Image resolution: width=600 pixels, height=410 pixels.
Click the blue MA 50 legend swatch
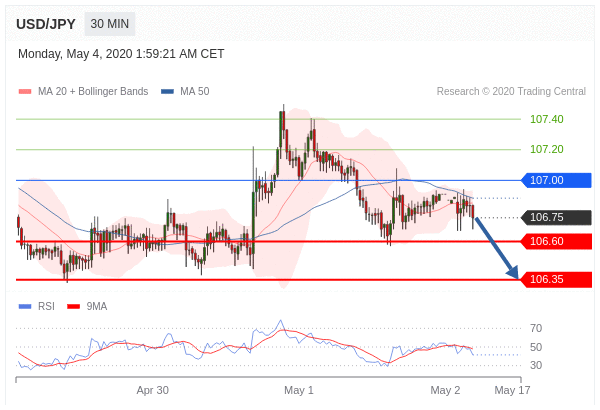[x=168, y=92]
